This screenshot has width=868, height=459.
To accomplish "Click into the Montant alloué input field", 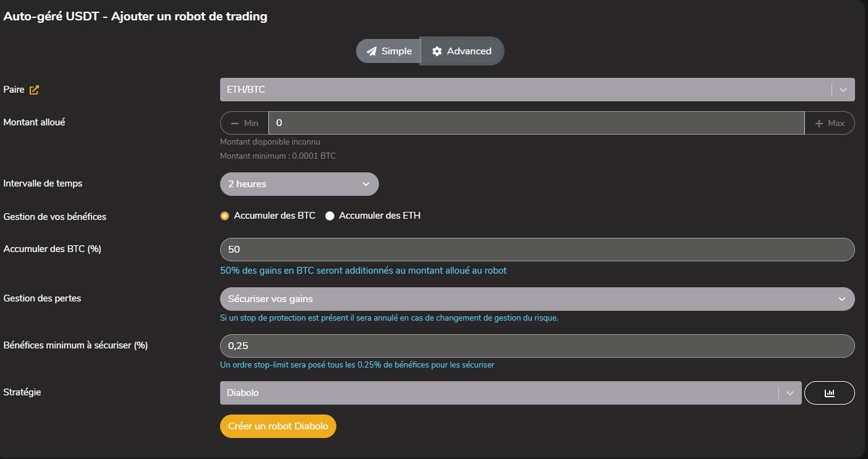I will coord(536,123).
